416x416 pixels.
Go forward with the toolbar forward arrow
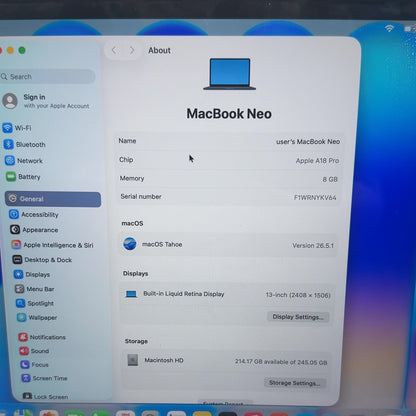(x=132, y=50)
